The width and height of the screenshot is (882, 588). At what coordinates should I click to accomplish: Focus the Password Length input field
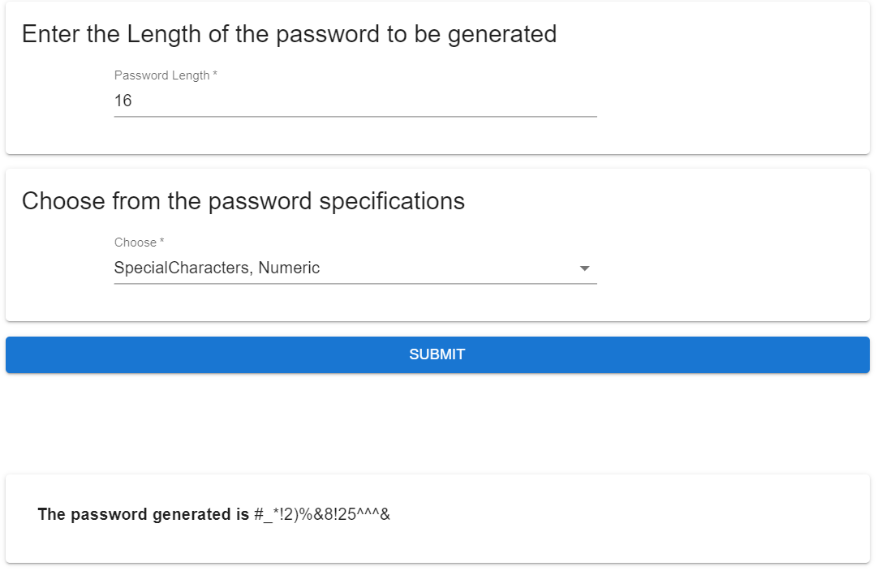[x=355, y=101]
